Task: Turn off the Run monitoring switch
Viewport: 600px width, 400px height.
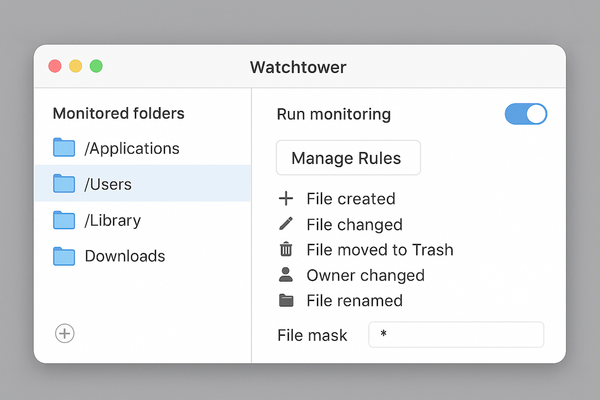Action: click(526, 114)
